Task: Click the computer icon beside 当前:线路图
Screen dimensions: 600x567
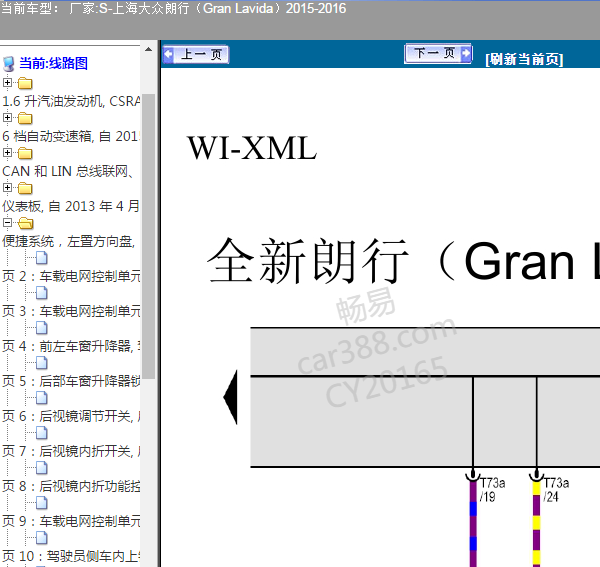Action: (x=8, y=64)
